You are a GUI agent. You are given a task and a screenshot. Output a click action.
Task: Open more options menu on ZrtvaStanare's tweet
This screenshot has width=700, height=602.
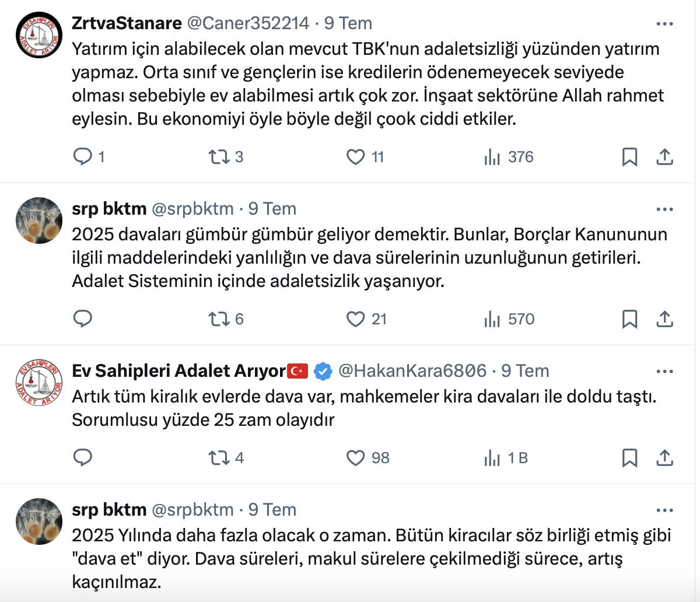pyautogui.click(x=665, y=24)
